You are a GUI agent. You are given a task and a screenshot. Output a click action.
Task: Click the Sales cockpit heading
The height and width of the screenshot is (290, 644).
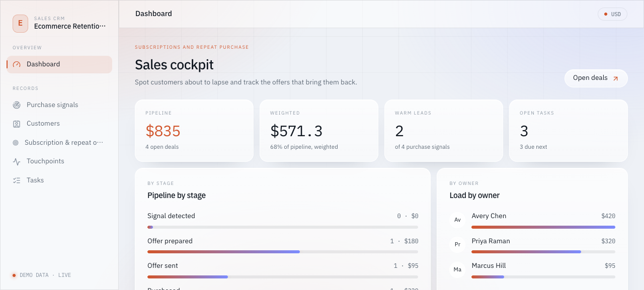tap(174, 65)
